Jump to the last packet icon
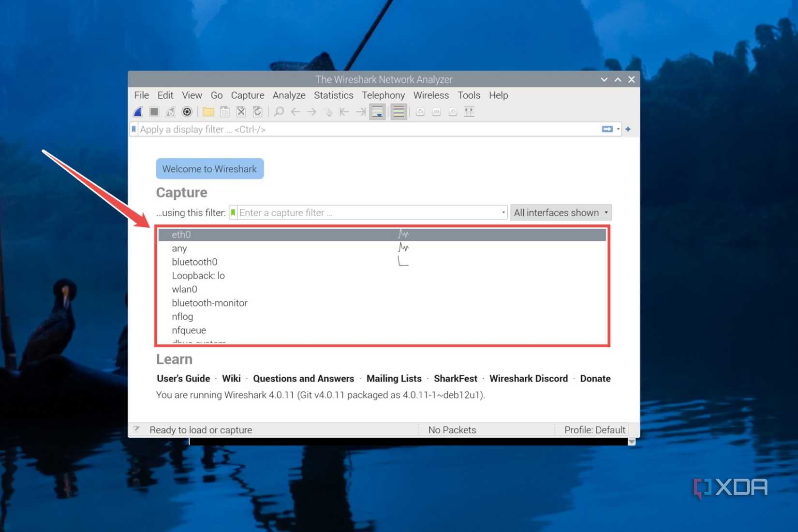Image resolution: width=798 pixels, height=532 pixels. coord(361,112)
